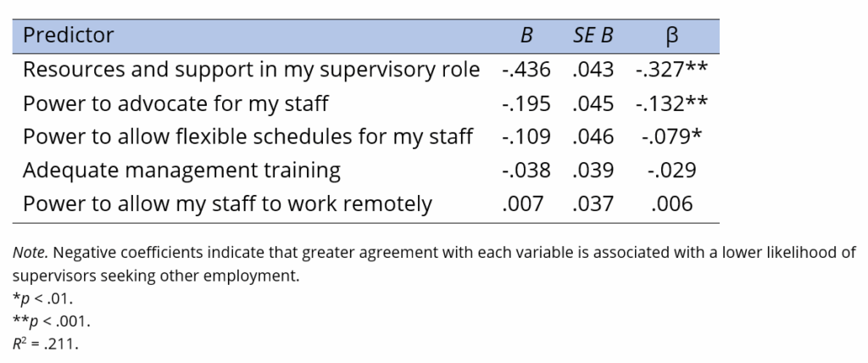This screenshot has height=363, width=868.
Task: Select the 'Resources and support in my supervisory role' row label
Action: tap(251, 70)
